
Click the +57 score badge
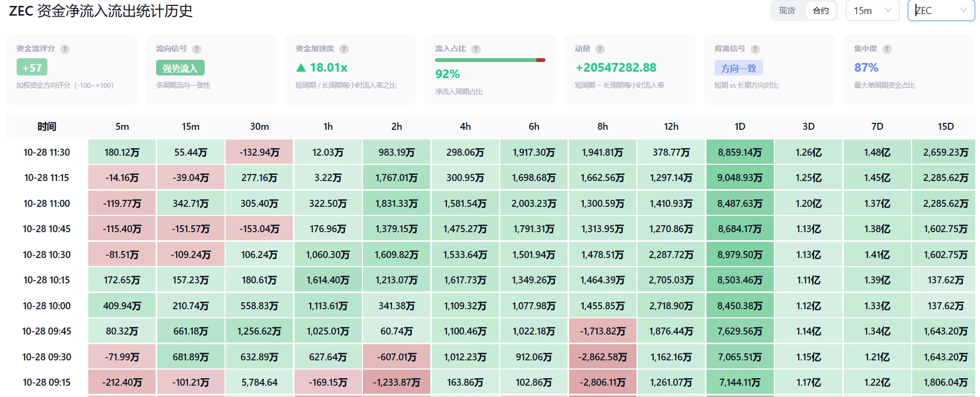click(x=32, y=67)
